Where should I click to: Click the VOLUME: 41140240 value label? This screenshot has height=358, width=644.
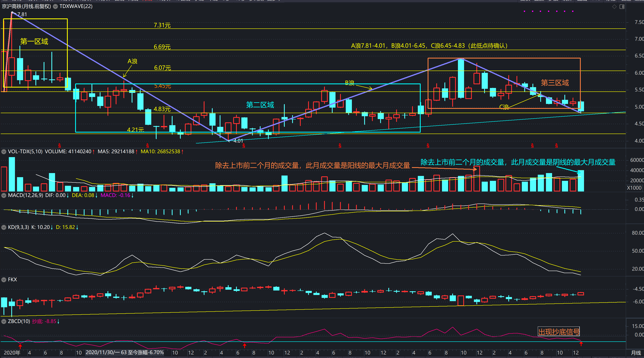[68, 152]
